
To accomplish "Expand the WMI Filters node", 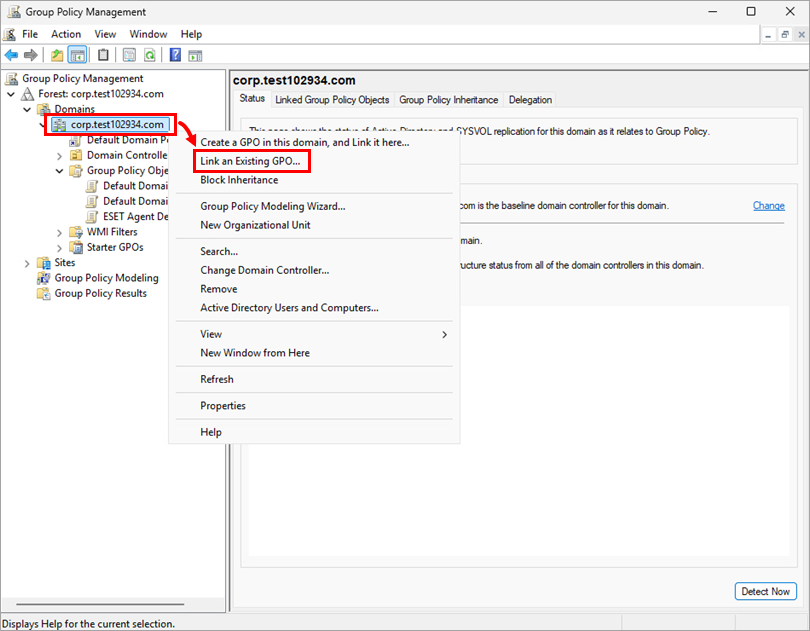I will (x=60, y=232).
